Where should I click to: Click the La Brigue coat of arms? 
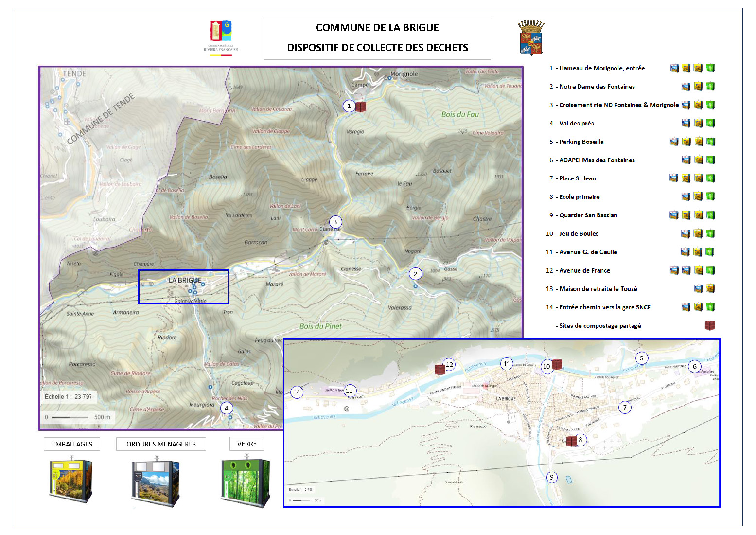(x=531, y=38)
